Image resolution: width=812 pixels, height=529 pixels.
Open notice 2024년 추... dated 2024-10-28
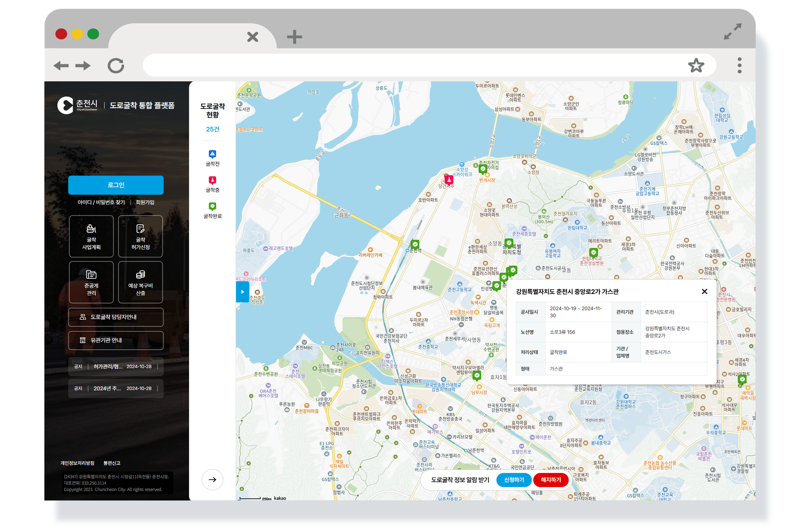pos(116,388)
